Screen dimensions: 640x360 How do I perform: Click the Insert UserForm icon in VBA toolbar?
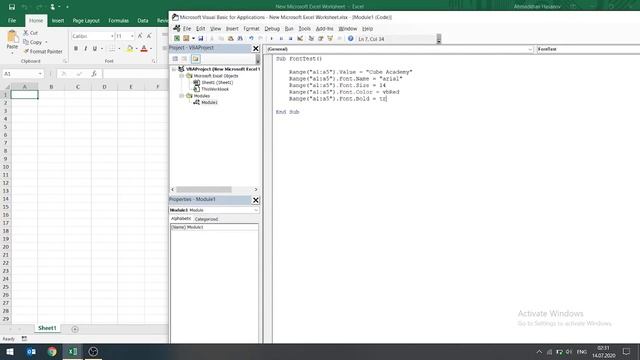coord(186,38)
